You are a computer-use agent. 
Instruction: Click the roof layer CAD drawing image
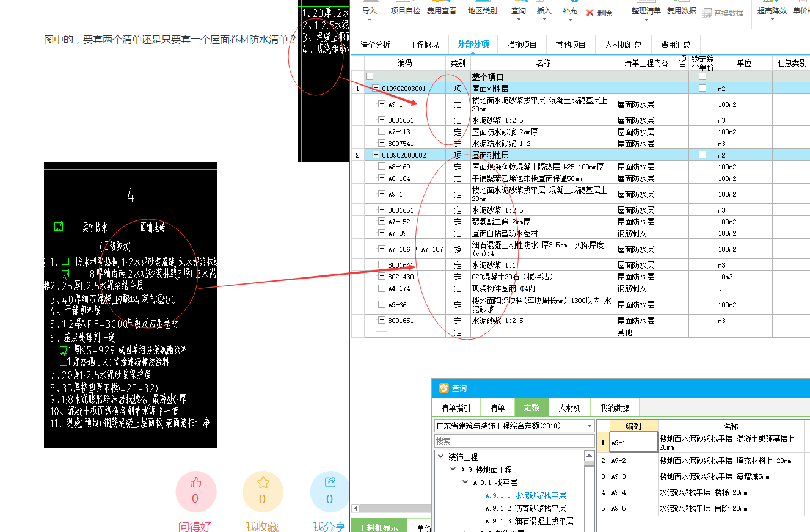[x=131, y=305]
